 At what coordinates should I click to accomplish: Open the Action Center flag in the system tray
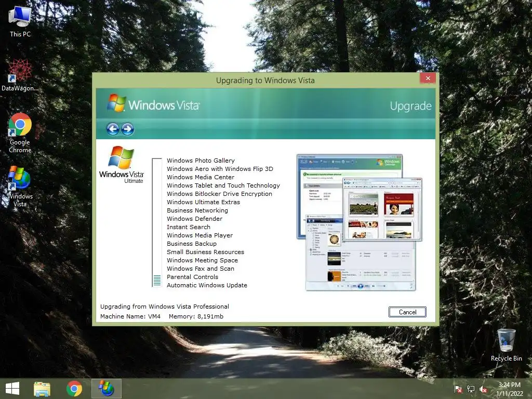click(458, 389)
